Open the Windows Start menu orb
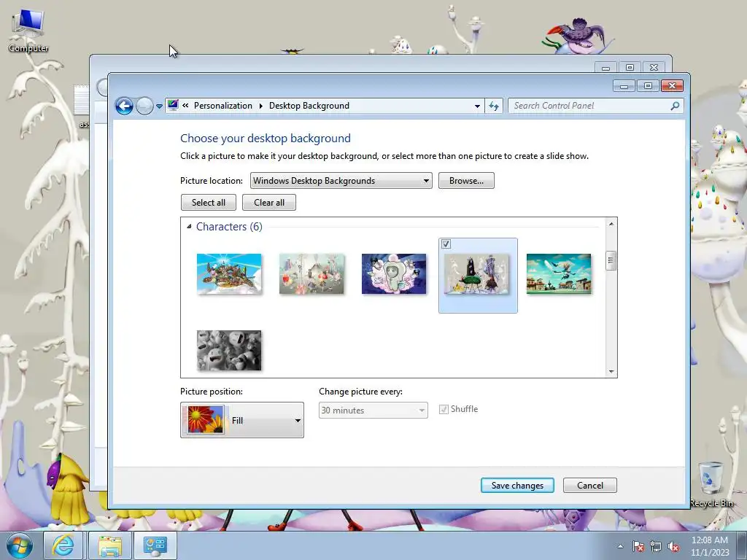 20,545
